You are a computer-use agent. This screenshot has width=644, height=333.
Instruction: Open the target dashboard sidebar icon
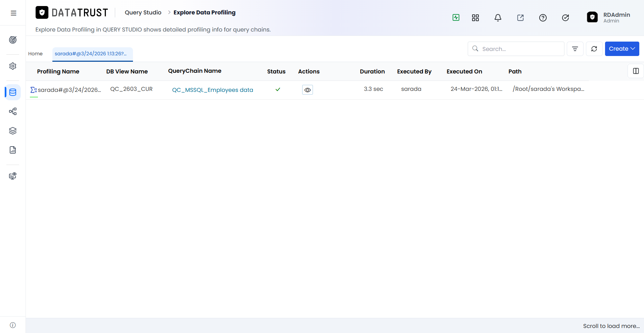13,40
